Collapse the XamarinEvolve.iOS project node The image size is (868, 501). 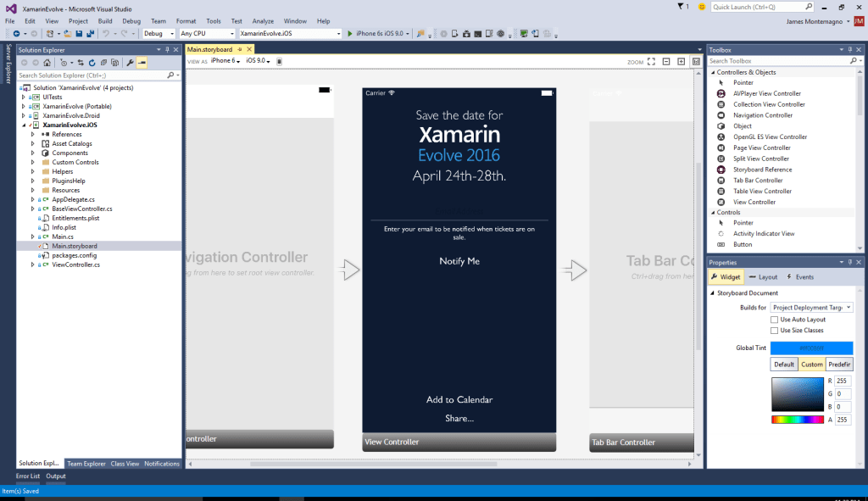pos(23,125)
